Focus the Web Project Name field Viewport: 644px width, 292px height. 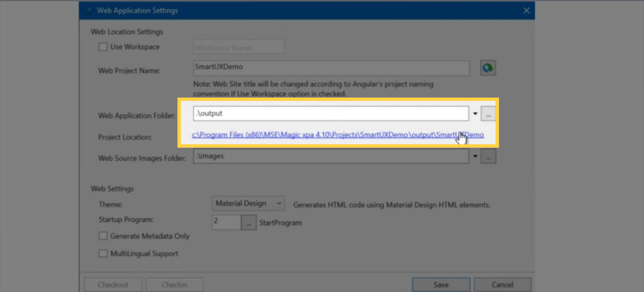(x=331, y=68)
